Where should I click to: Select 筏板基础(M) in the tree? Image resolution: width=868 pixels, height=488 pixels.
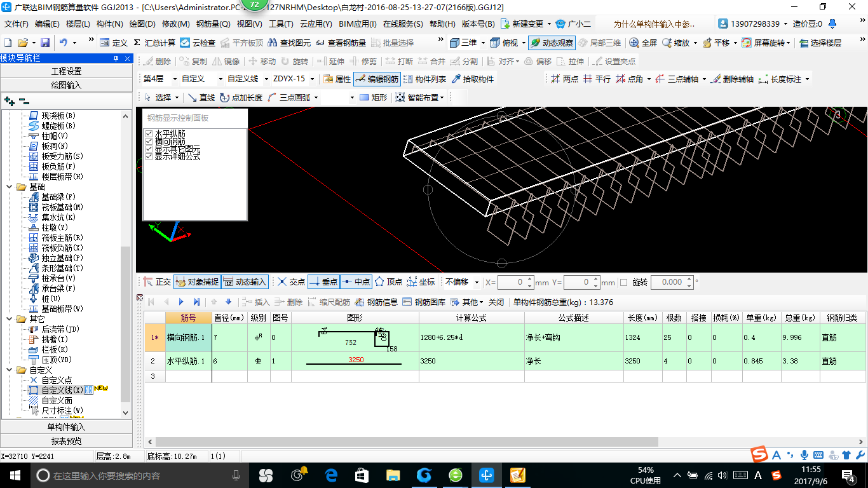tap(62, 207)
